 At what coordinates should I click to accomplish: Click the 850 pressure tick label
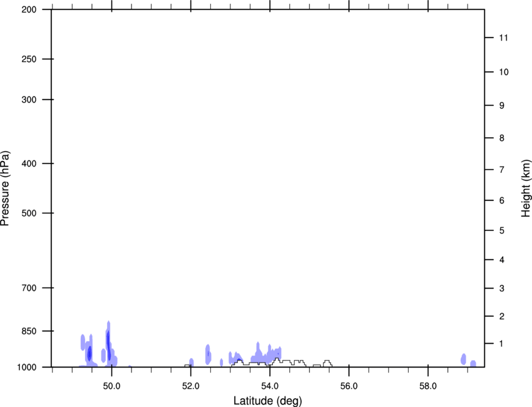tap(29, 331)
